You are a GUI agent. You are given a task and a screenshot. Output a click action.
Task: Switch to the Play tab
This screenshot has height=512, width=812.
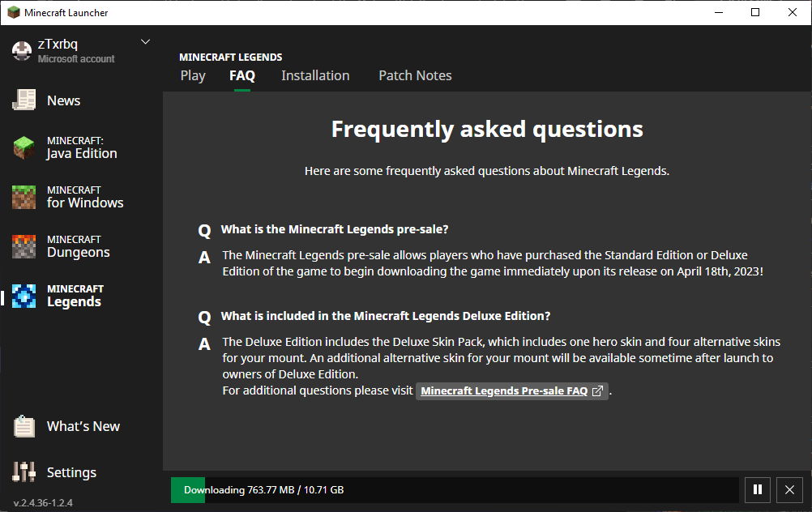coord(193,75)
